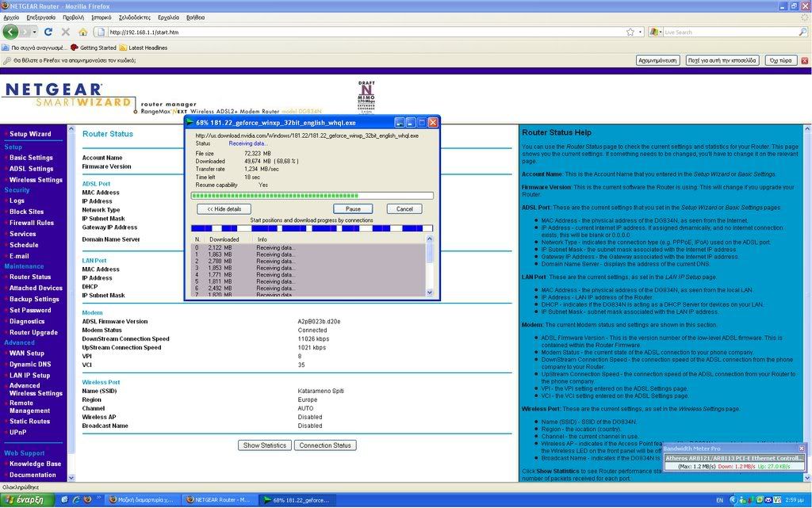This screenshot has width=812, height=508.
Task: Open the Εργαλεία menu
Action: [168, 17]
